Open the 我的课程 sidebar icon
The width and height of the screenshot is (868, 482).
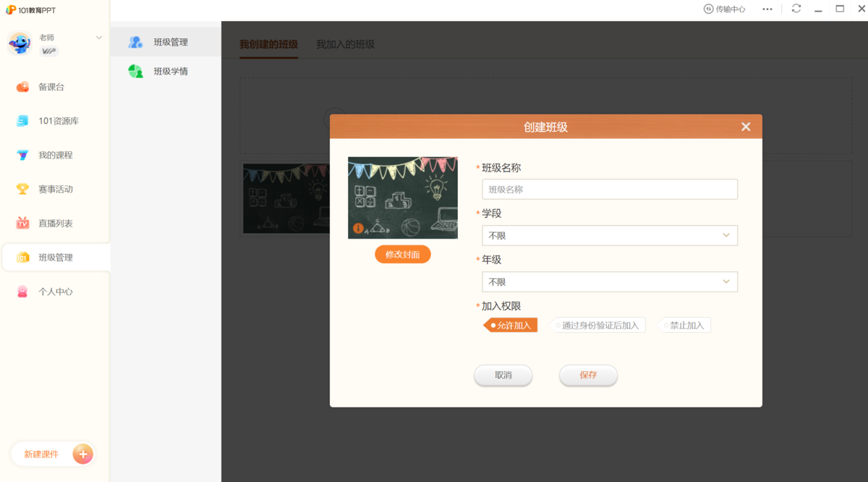pos(23,155)
